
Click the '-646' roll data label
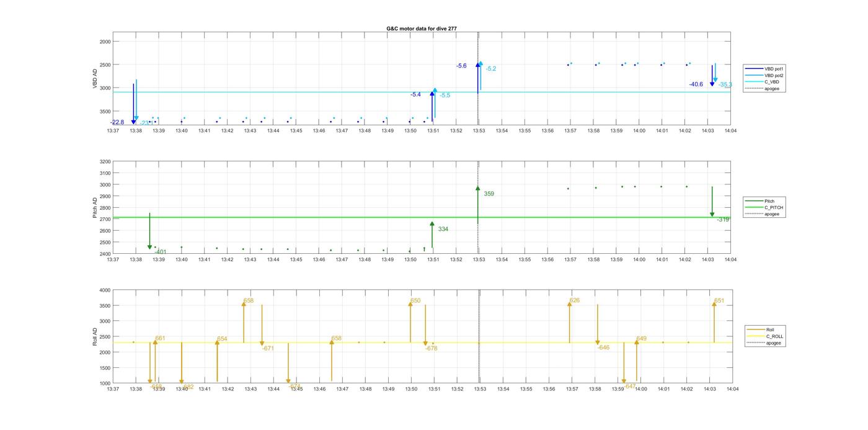603,348
